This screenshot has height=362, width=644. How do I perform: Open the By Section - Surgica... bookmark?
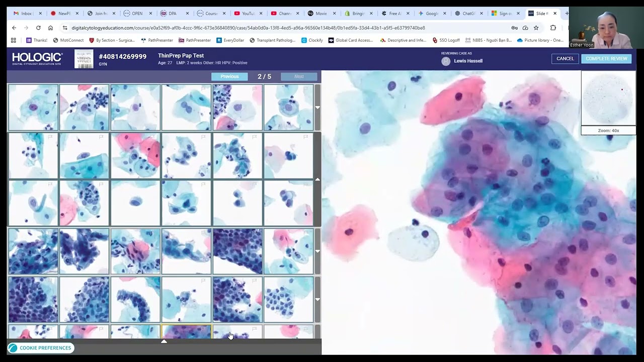[112, 40]
